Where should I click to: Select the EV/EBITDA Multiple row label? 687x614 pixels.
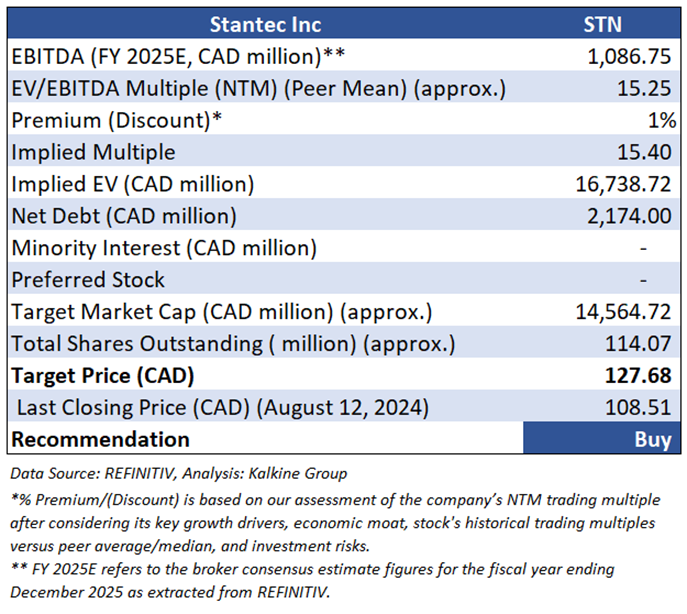coord(258,89)
